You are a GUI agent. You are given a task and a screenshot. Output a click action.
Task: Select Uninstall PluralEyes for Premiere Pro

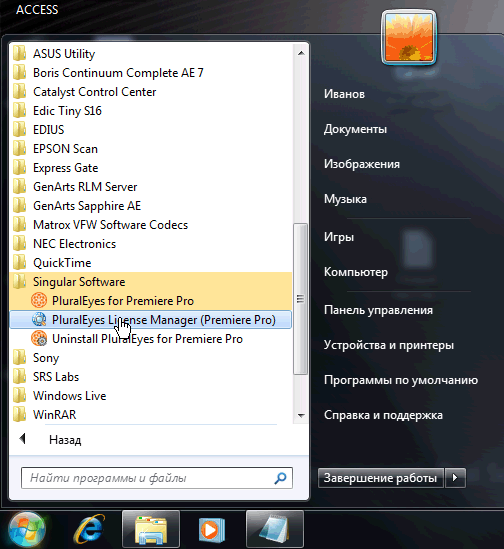pos(151,339)
